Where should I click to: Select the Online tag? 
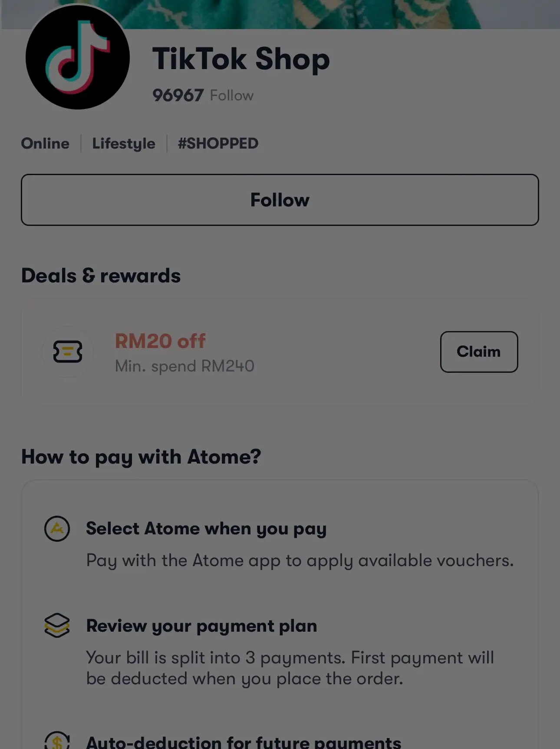pyautogui.click(x=45, y=143)
